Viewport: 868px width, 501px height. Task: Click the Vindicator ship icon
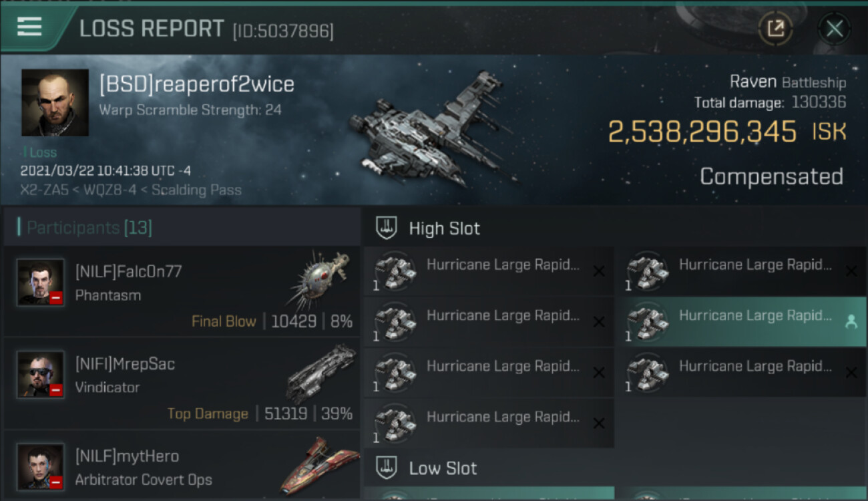[320, 373]
